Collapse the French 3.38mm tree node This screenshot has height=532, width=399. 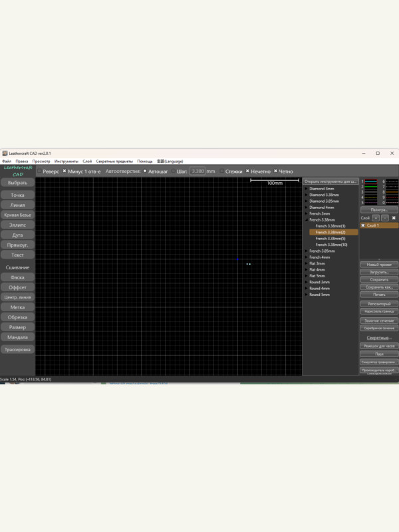point(306,220)
